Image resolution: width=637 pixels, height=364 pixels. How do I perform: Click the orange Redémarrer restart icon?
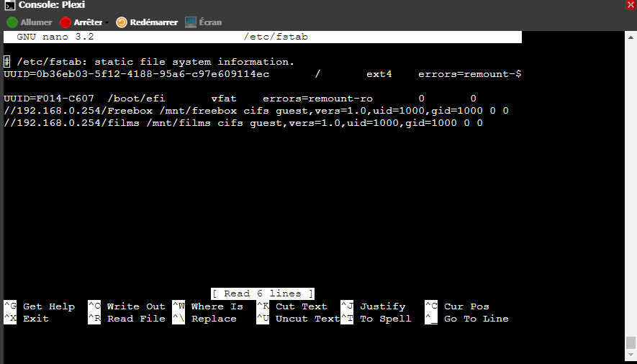tap(122, 22)
